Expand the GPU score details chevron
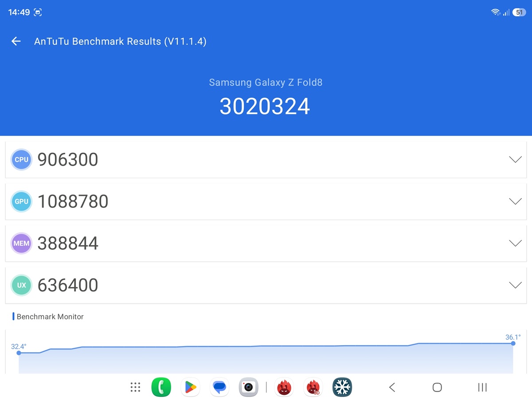Viewport: 532px width, 401px height. coord(515,202)
